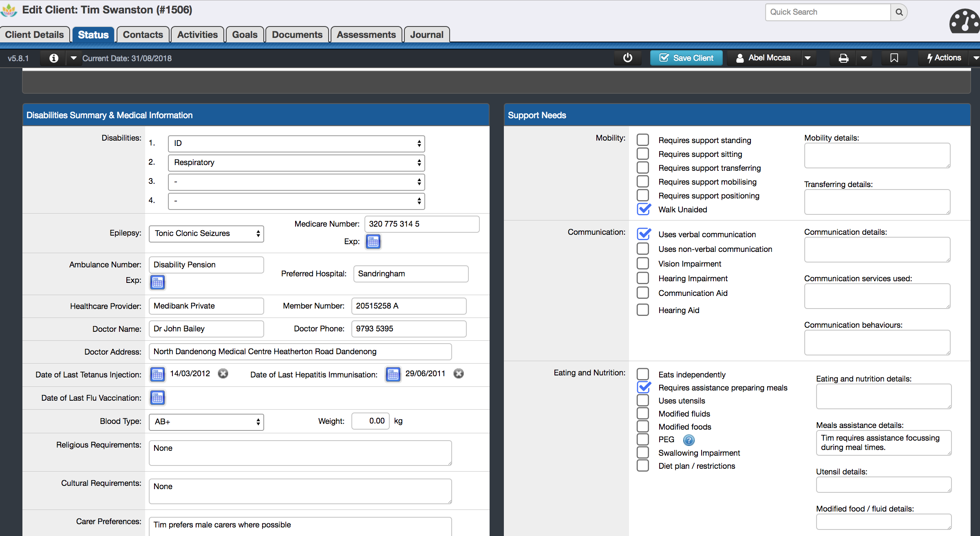
Task: Open Medicare expiry calendar picker
Action: click(373, 242)
